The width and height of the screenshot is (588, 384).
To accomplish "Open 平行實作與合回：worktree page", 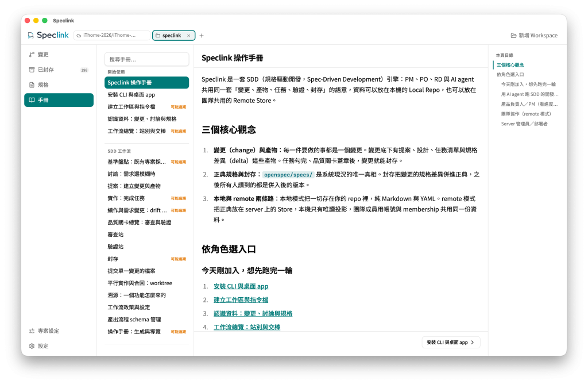I will 146,283.
